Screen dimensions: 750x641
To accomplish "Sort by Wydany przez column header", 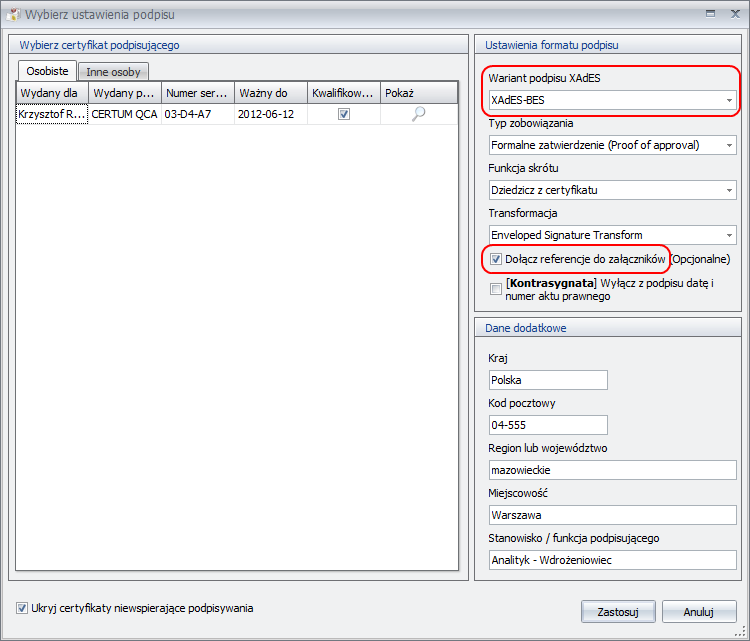I will tap(125, 93).
